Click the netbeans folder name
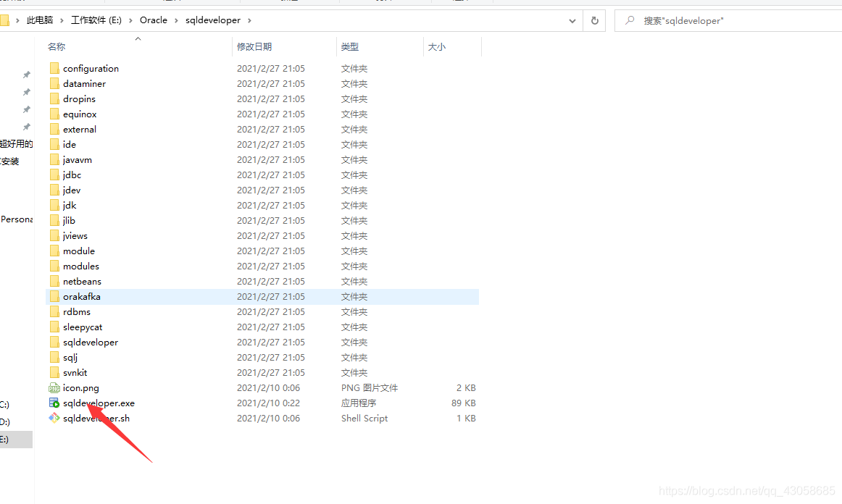This screenshot has height=504, width=842. click(82, 281)
